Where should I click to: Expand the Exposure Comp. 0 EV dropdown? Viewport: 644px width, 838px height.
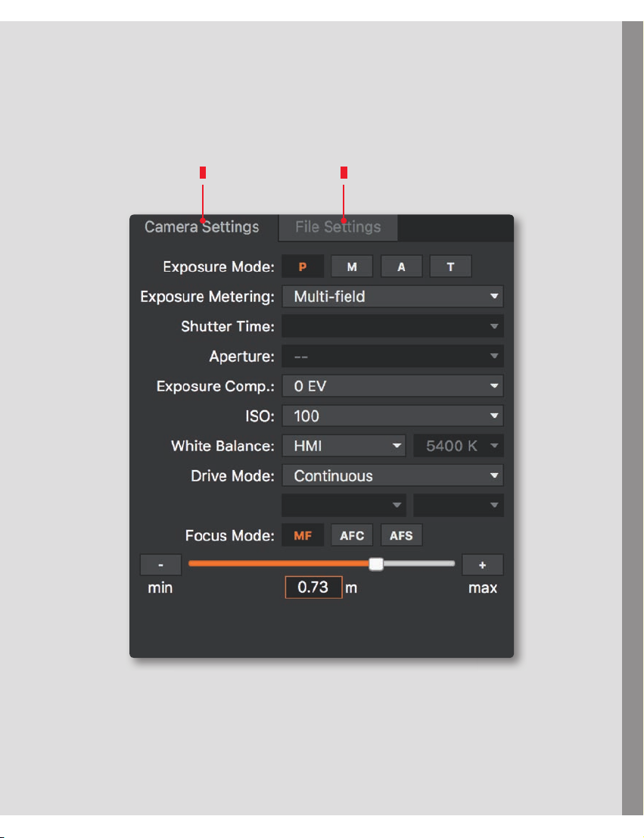392,386
